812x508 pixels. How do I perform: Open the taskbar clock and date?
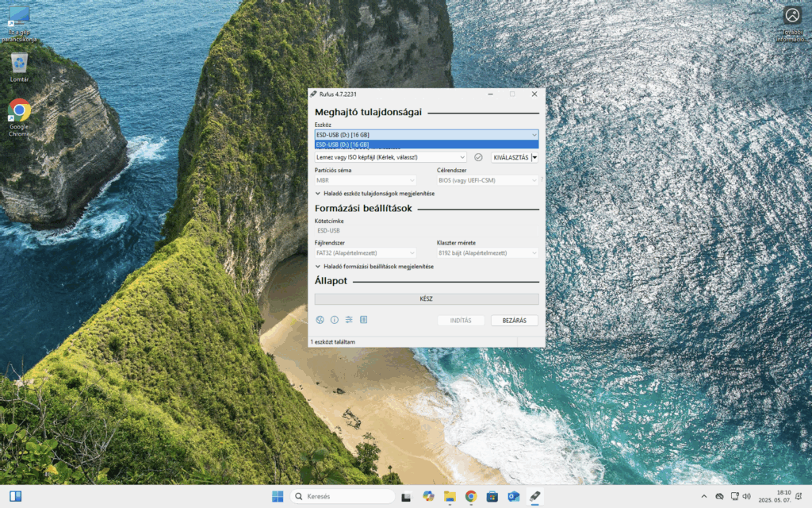tap(775, 496)
